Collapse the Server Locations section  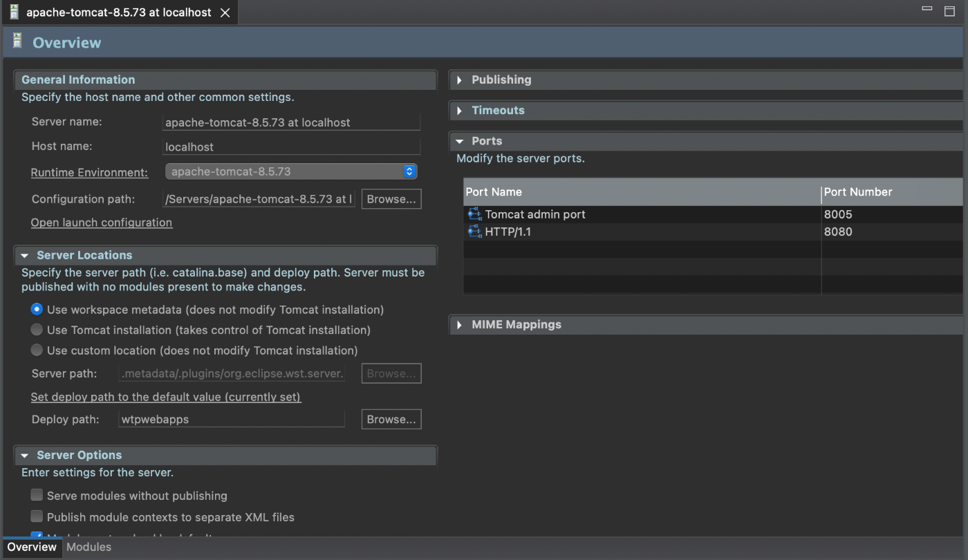[x=25, y=255]
